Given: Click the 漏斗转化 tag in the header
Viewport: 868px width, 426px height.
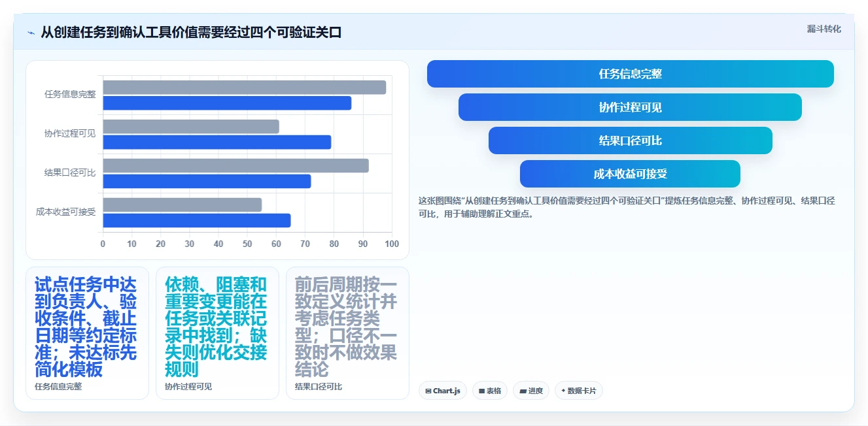Looking at the screenshot, I should click(x=824, y=29).
